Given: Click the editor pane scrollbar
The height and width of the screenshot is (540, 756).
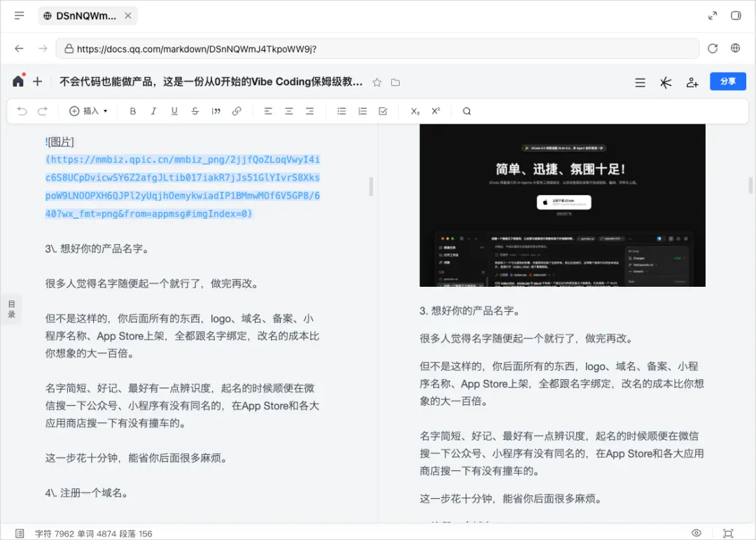Looking at the screenshot, I should (371, 187).
